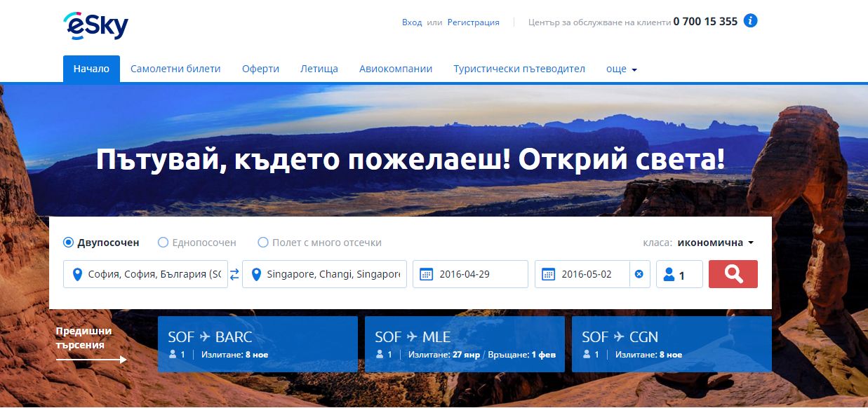Screen dimensions: 868x408
Task: Click the location pin in the destination field
Action: (x=256, y=274)
